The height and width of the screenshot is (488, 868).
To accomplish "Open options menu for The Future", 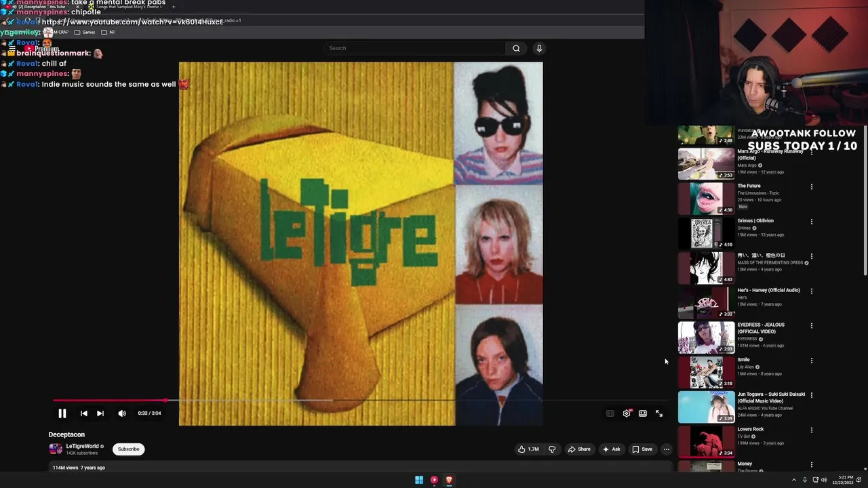I will tap(811, 186).
